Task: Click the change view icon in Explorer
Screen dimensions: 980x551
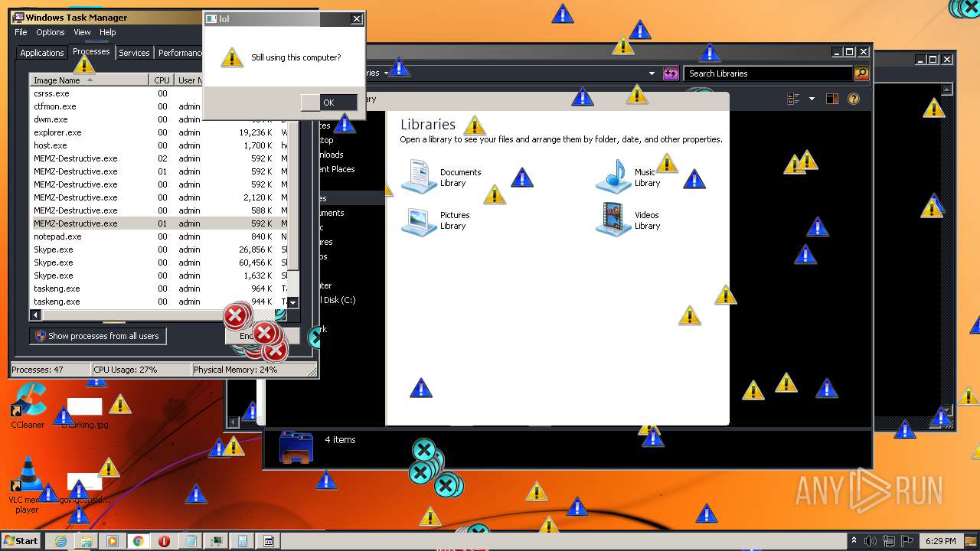Action: pyautogui.click(x=793, y=99)
